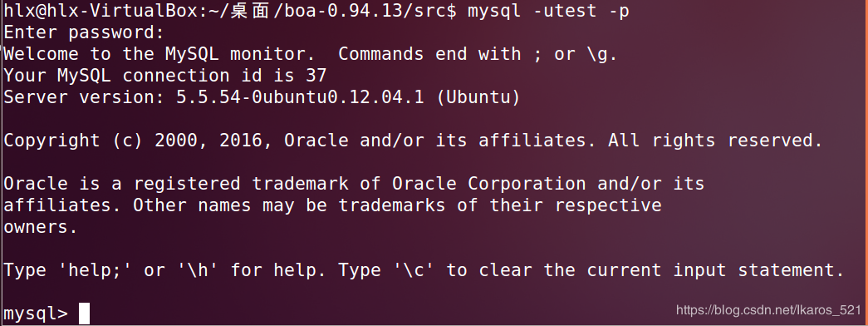
Task: Click the '\h' shortcut text
Action: point(199,270)
